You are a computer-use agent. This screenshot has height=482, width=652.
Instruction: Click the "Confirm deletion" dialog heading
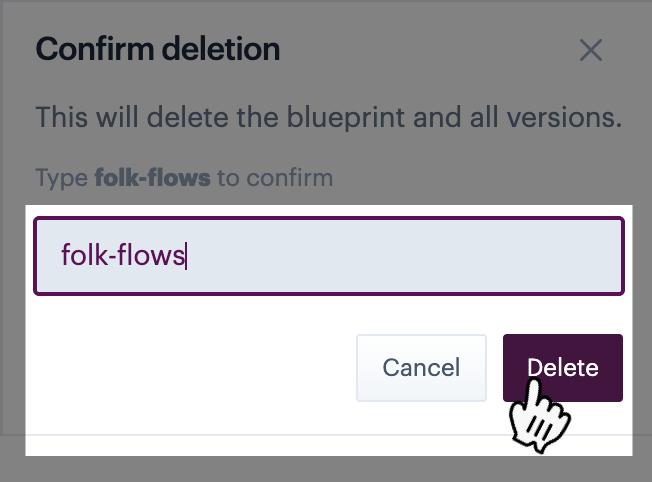(158, 49)
